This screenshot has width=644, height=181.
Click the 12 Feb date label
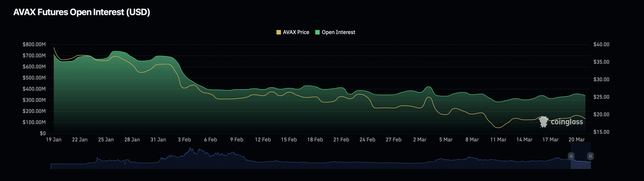pos(263,140)
